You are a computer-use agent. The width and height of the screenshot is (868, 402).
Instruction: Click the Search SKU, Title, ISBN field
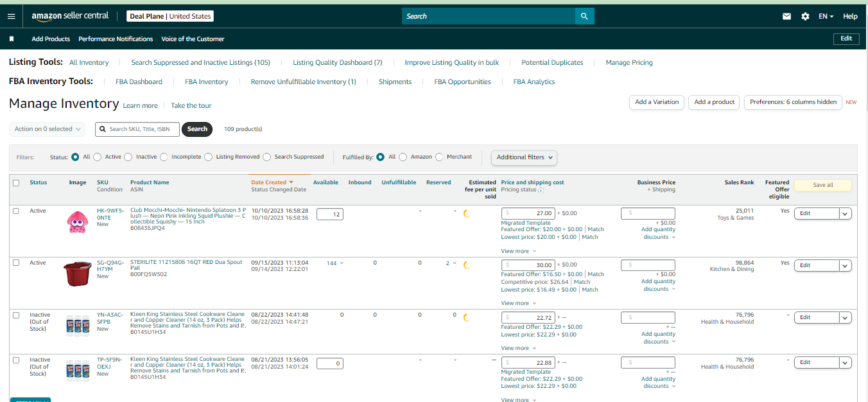pyautogui.click(x=137, y=129)
